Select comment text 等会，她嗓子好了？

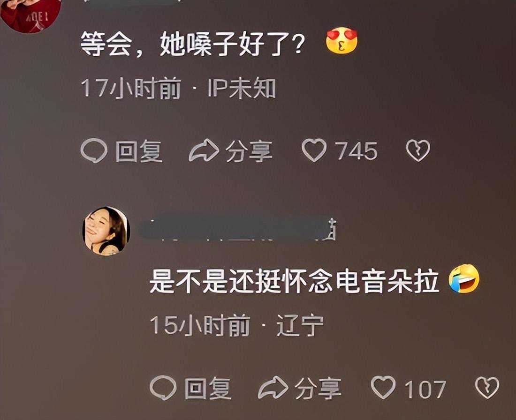[192, 44]
